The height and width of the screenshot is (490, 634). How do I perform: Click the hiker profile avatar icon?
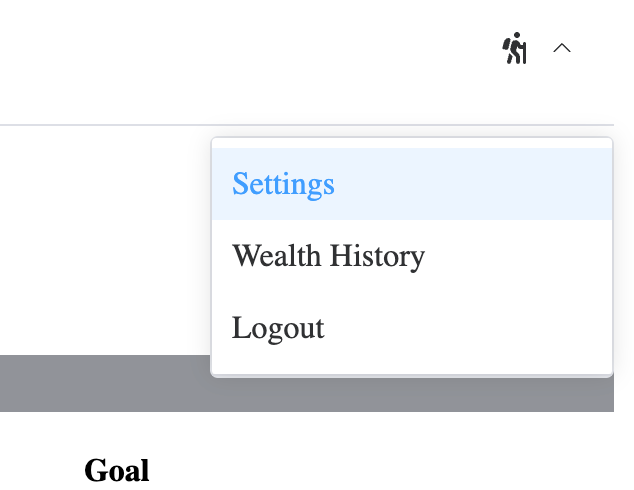[514, 48]
